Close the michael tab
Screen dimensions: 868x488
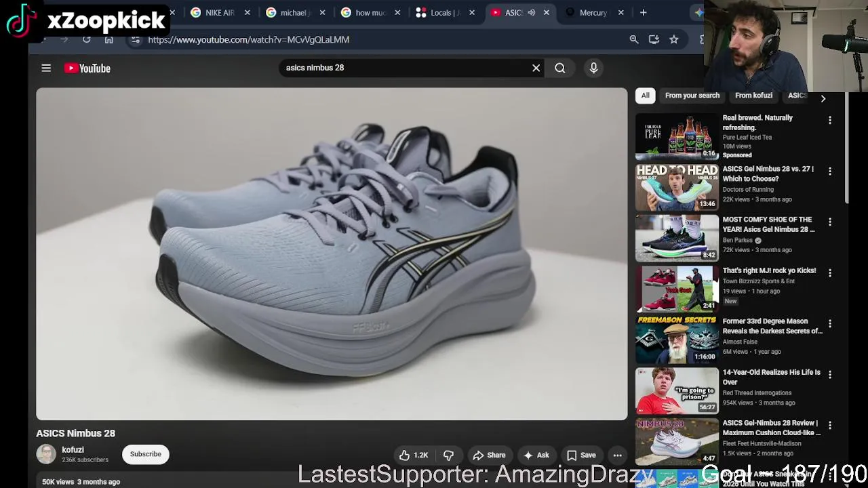pos(323,12)
